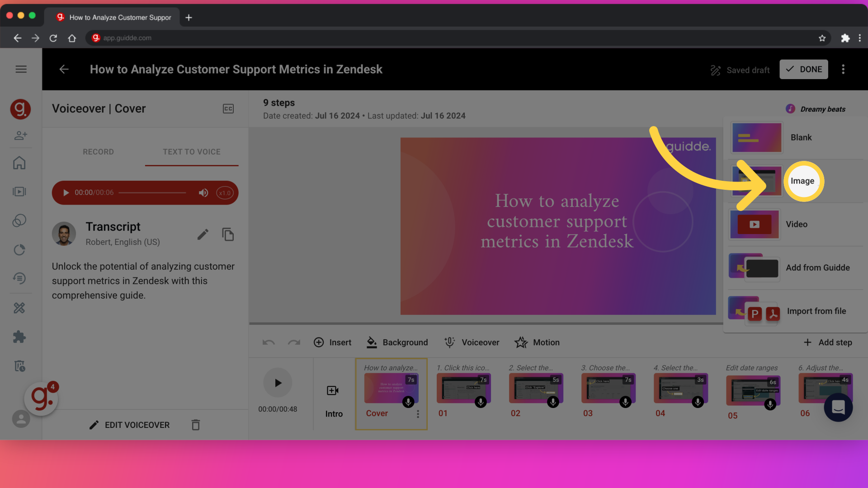Bookmark this page with star icon
Screen dimensions: 868x488
coord(822,38)
